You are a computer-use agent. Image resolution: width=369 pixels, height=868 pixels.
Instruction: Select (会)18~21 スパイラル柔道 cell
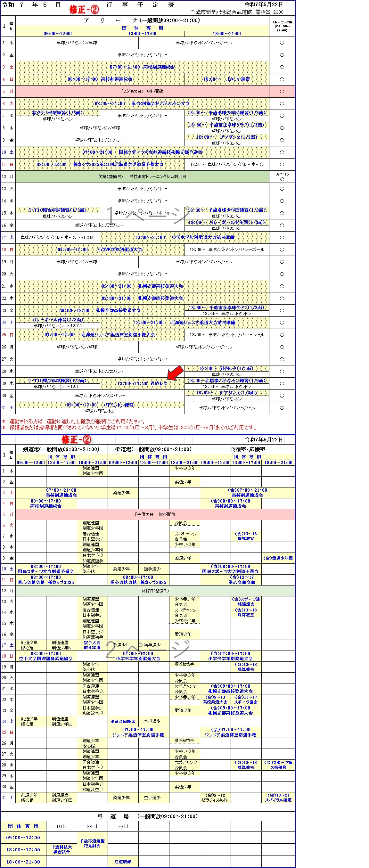(278, 798)
